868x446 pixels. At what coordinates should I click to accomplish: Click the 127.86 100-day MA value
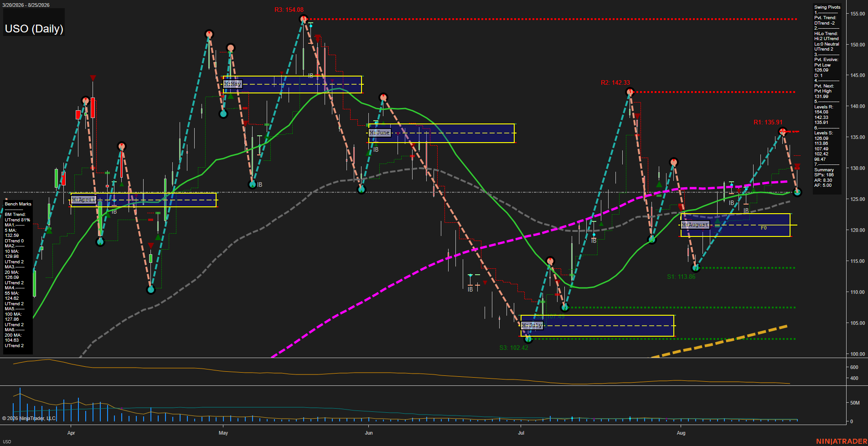click(x=12, y=319)
